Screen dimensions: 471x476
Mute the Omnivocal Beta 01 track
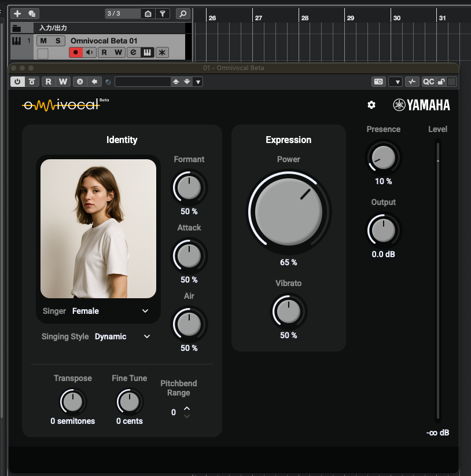click(x=43, y=41)
